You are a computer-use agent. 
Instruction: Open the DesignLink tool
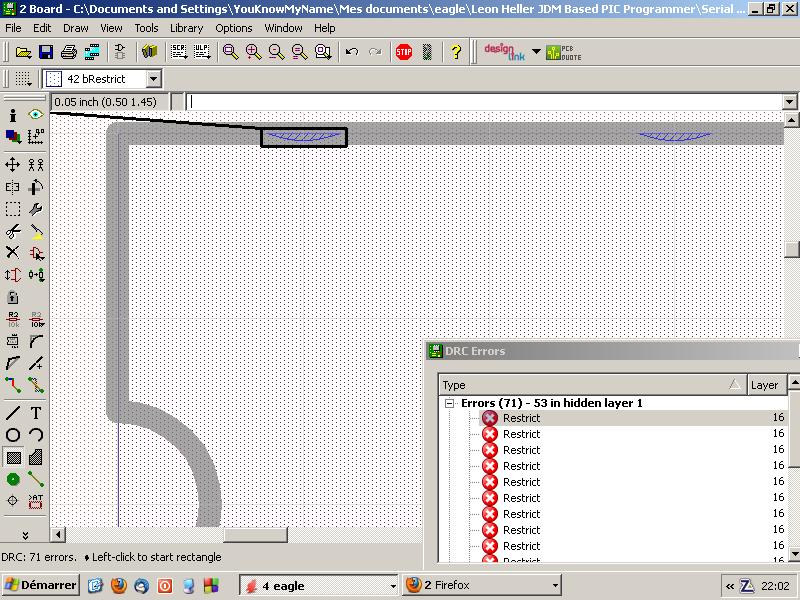coord(504,52)
